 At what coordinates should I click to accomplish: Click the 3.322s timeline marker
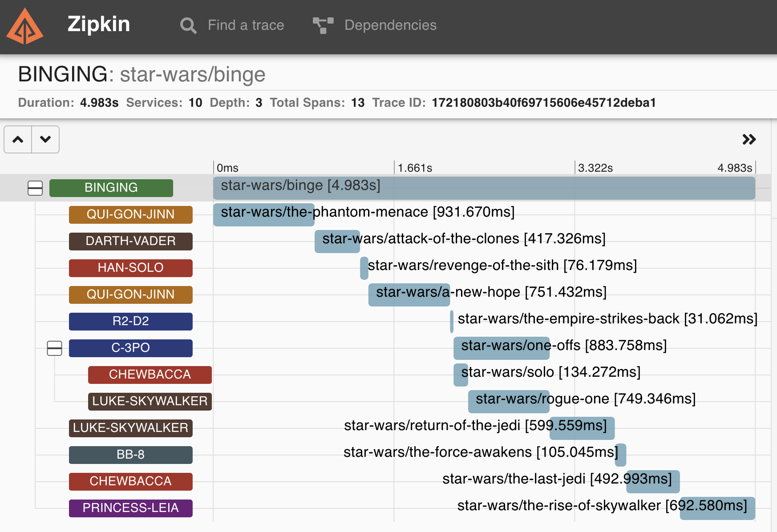595,168
